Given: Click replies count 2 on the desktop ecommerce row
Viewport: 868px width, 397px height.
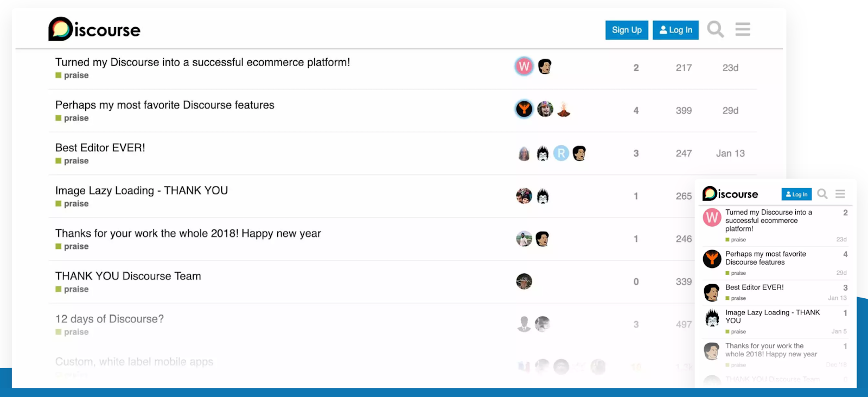Looking at the screenshot, I should pos(636,68).
